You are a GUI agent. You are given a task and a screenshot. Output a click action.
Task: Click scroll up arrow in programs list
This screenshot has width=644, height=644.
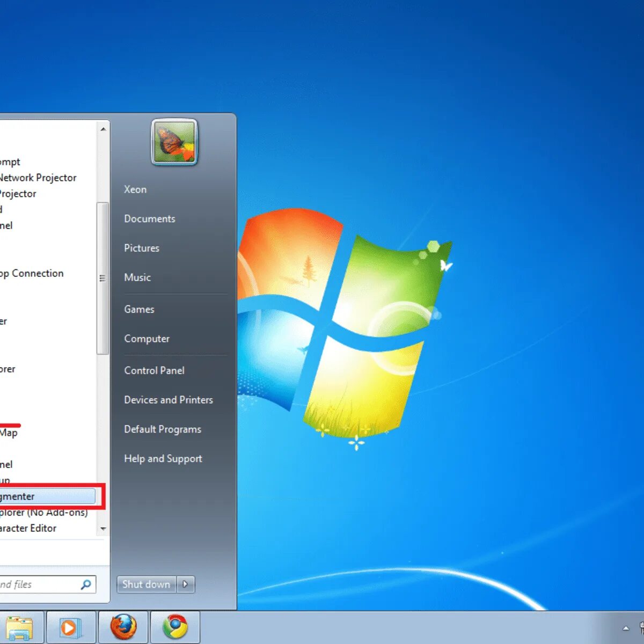(x=103, y=129)
